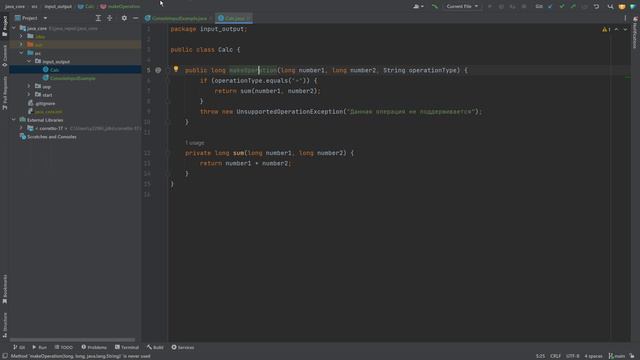Hide the Project panel with minus icon
The image size is (640, 360).
point(136,18)
